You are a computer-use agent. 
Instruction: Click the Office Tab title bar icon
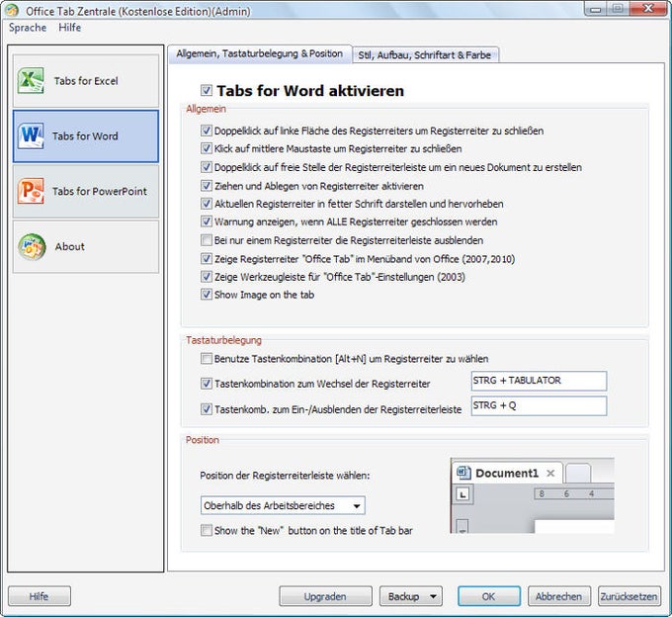(x=12, y=10)
